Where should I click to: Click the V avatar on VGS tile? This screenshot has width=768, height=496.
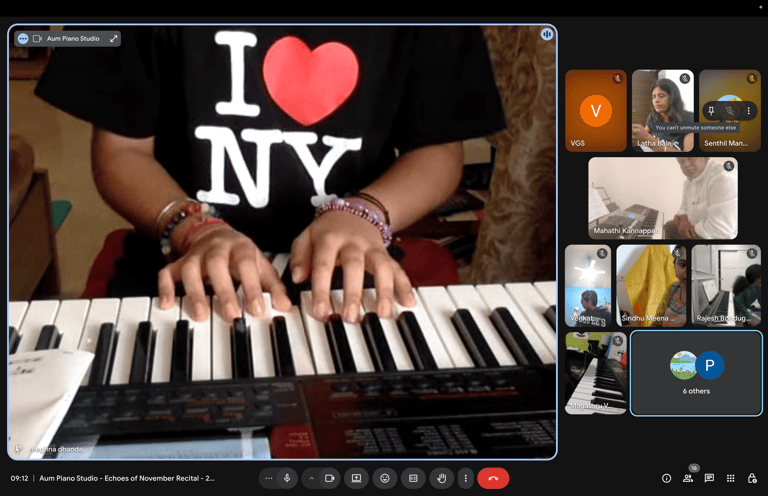596,111
